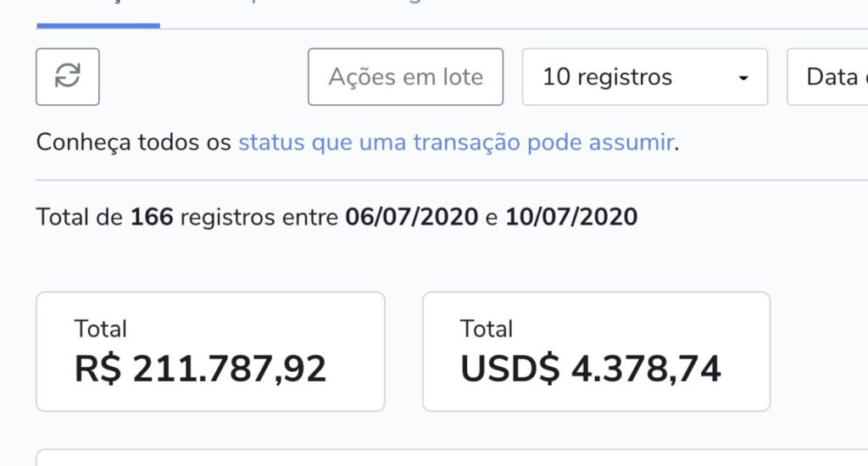This screenshot has width=868, height=466.
Task: Click the Total label above the USD$ amount
Action: tap(487, 329)
